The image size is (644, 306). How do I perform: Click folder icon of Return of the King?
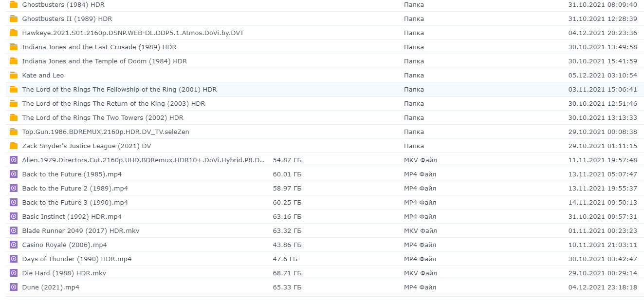coord(14,104)
